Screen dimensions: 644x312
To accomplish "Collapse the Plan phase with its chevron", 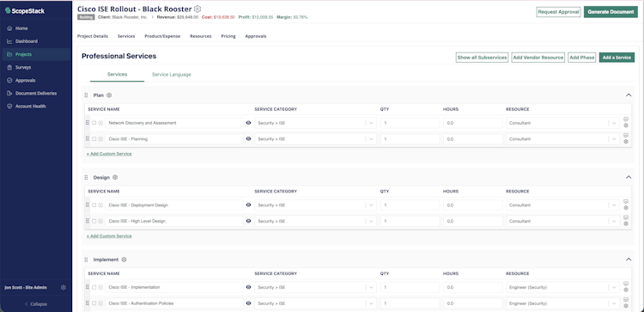I will click(x=628, y=95).
